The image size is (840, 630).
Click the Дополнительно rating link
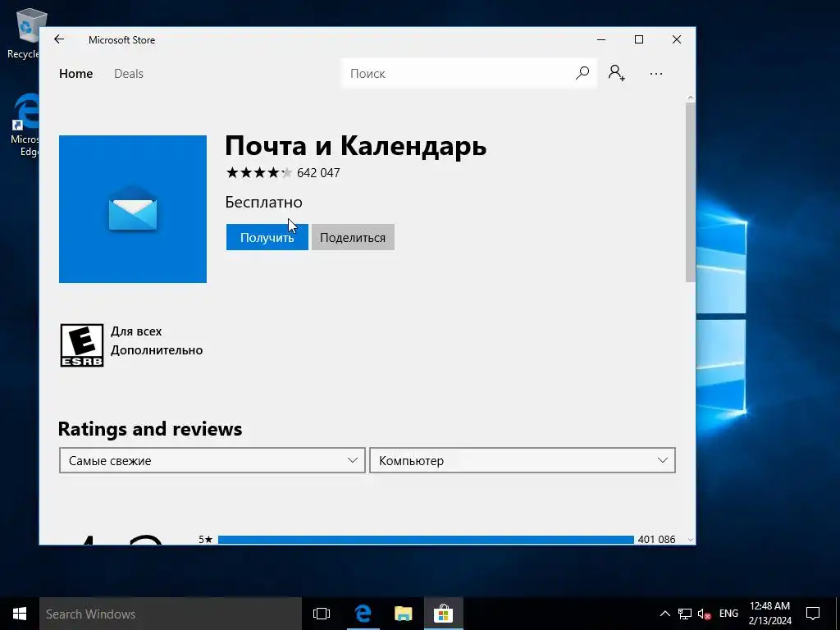[x=157, y=350]
